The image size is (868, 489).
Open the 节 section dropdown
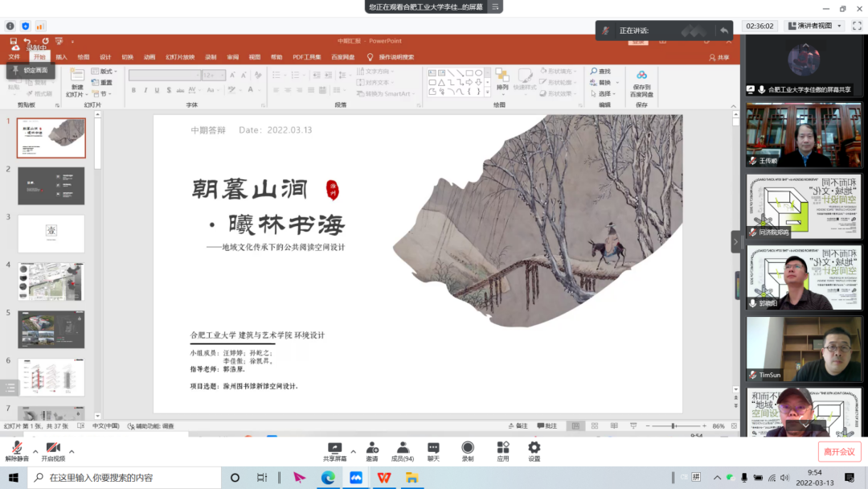pyautogui.click(x=101, y=93)
